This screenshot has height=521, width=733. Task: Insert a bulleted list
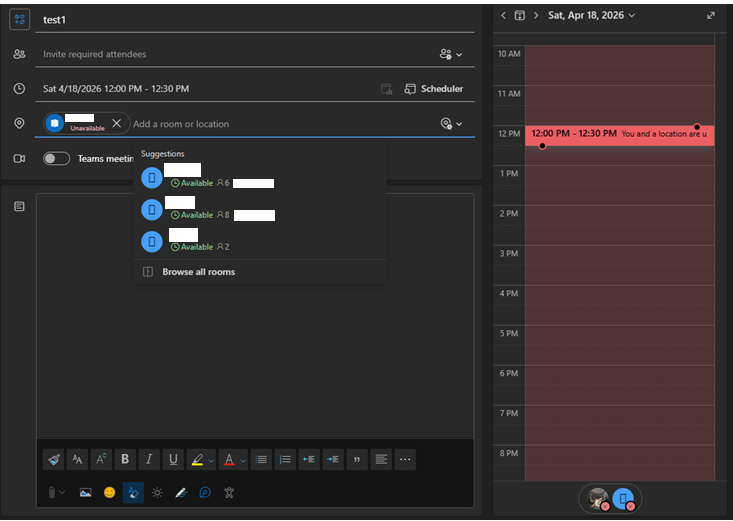click(x=261, y=459)
